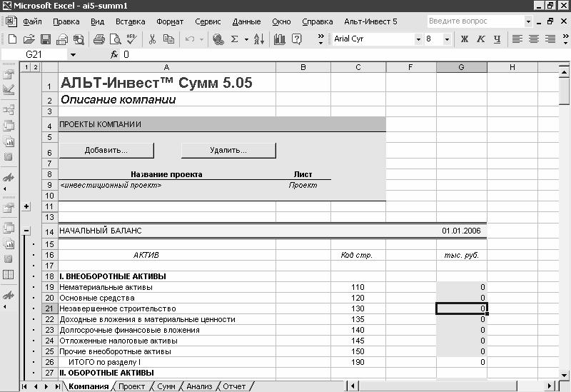
Task: Open the Файл menu
Action: click(32, 22)
